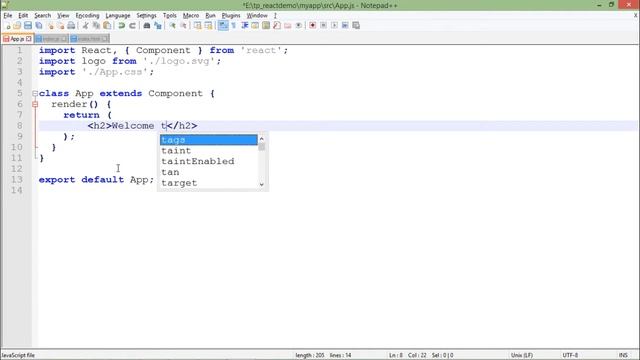Pick 'target' in the autocomplete popup

[209, 183]
